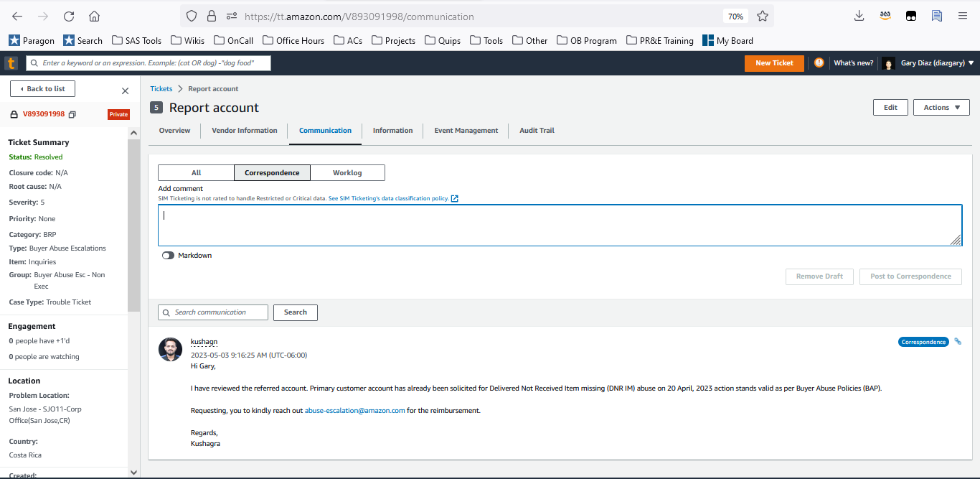Click Post to Correspondence button
This screenshot has width=980, height=479.
pos(910,276)
